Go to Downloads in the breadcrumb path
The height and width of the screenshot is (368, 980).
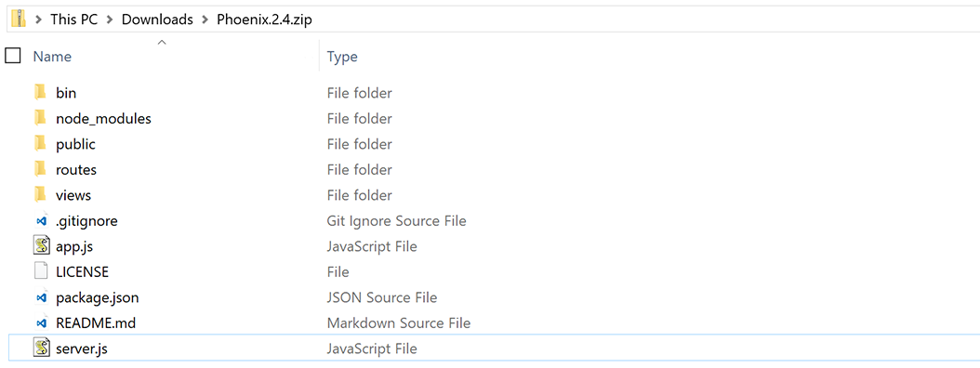click(x=157, y=20)
